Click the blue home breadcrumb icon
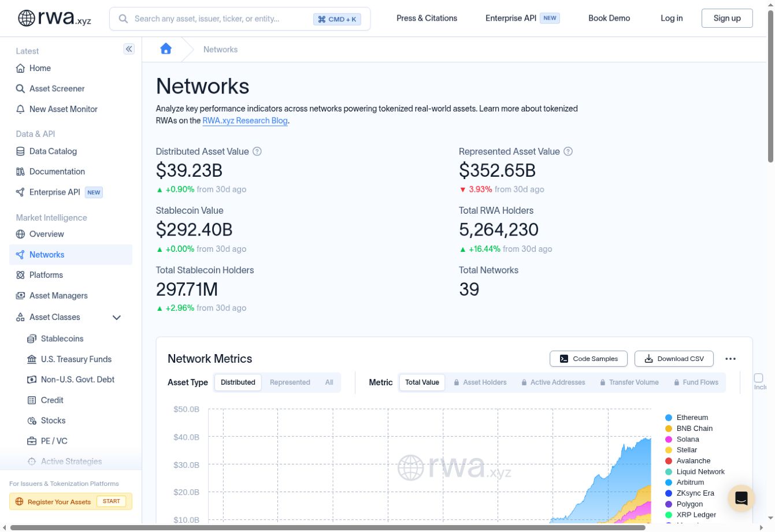Image resolution: width=775 pixels, height=532 pixels. click(166, 49)
